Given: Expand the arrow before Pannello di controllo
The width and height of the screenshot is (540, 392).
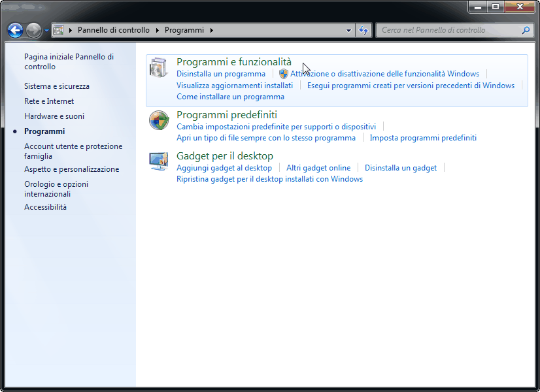Looking at the screenshot, I should (x=70, y=30).
